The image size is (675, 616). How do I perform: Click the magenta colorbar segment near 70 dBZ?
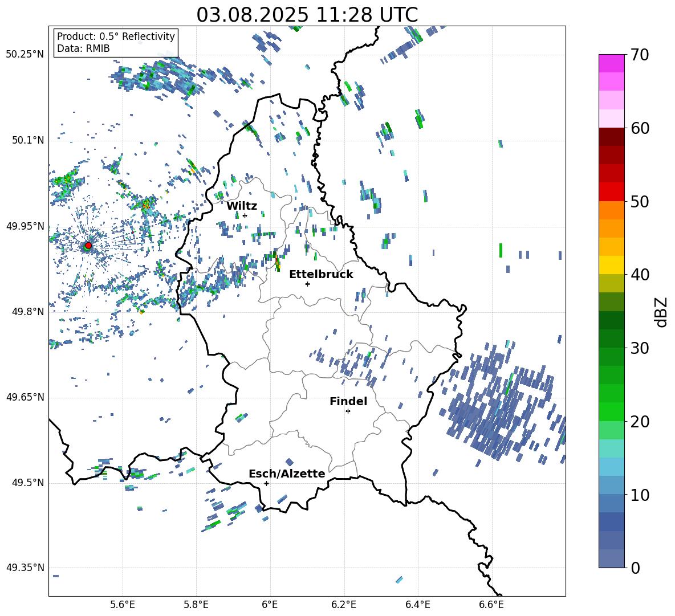(612, 63)
